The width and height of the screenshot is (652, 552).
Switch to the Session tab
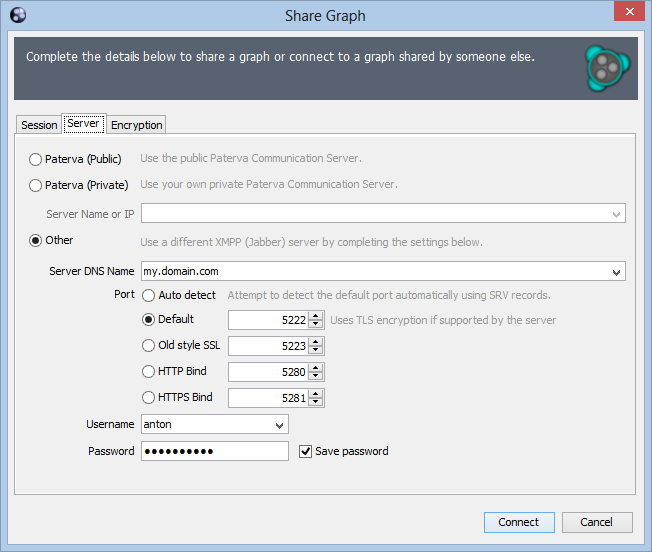39,125
